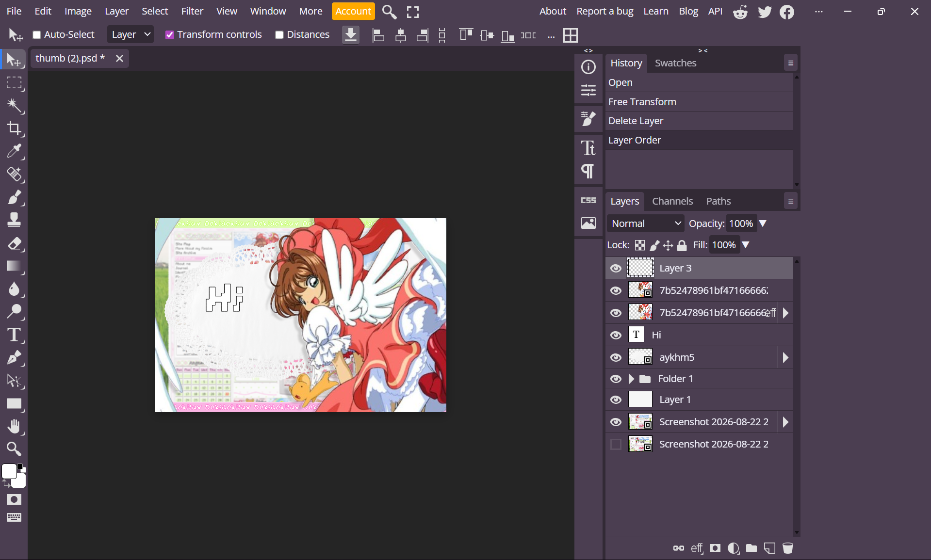Open the CSS panel
The image size is (931, 560).
588,200
